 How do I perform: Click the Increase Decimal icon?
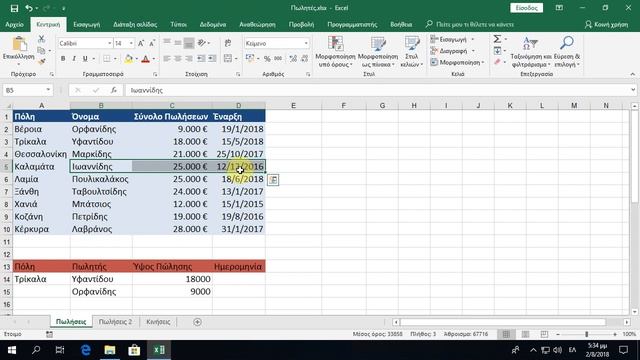[x=293, y=59]
